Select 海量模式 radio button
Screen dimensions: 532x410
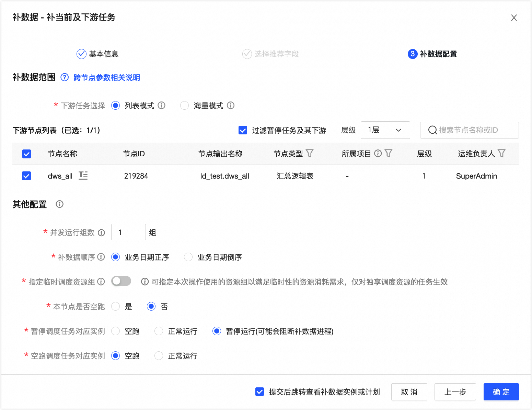(x=185, y=105)
